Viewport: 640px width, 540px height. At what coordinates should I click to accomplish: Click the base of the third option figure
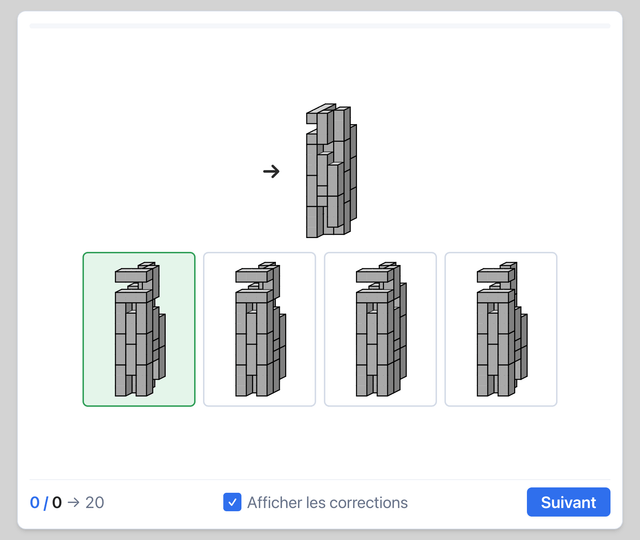[376, 386]
